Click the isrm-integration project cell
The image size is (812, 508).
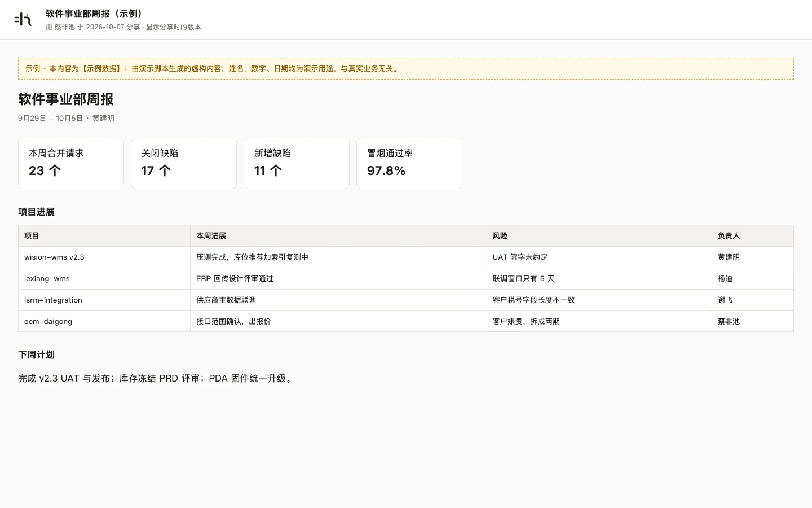pyautogui.click(x=104, y=300)
